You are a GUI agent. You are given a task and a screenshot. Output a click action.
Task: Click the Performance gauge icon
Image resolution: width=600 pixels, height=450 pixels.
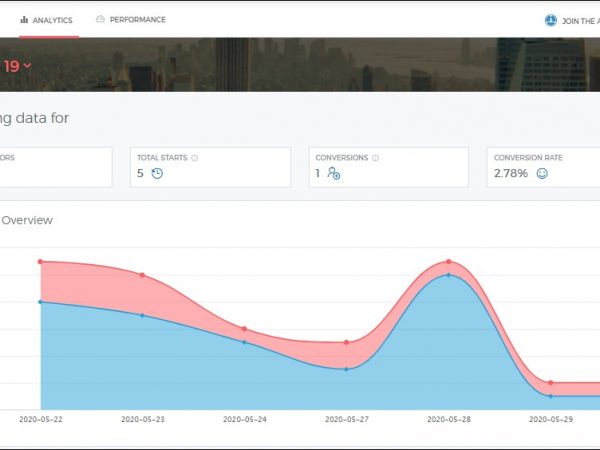[100, 20]
